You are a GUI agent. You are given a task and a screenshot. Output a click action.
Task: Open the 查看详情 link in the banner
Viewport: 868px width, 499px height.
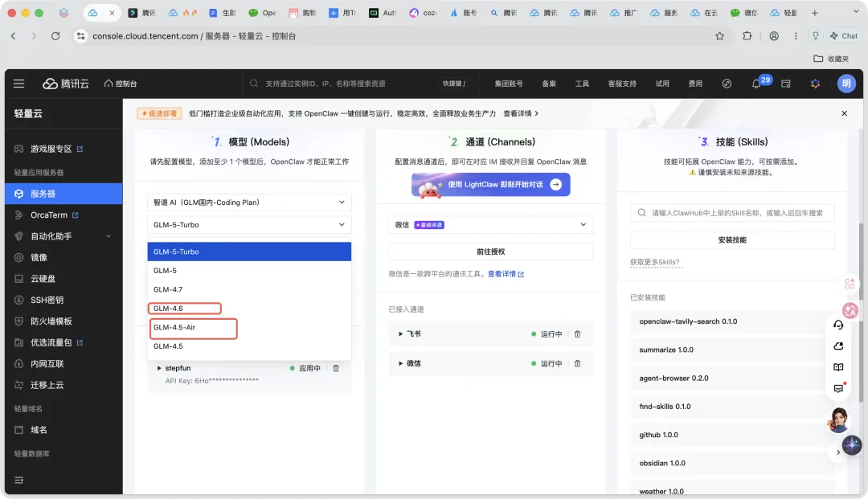[520, 113]
